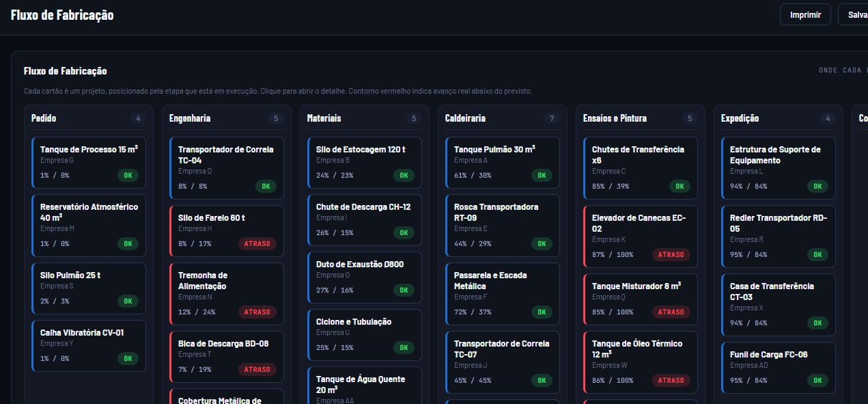
Task: Click the Engenharia column title
Action: click(190, 118)
